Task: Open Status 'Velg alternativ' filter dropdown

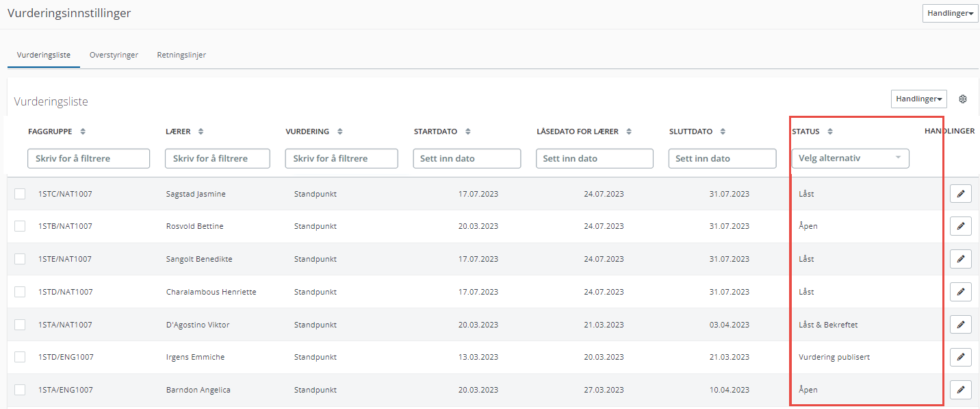Action: (850, 158)
